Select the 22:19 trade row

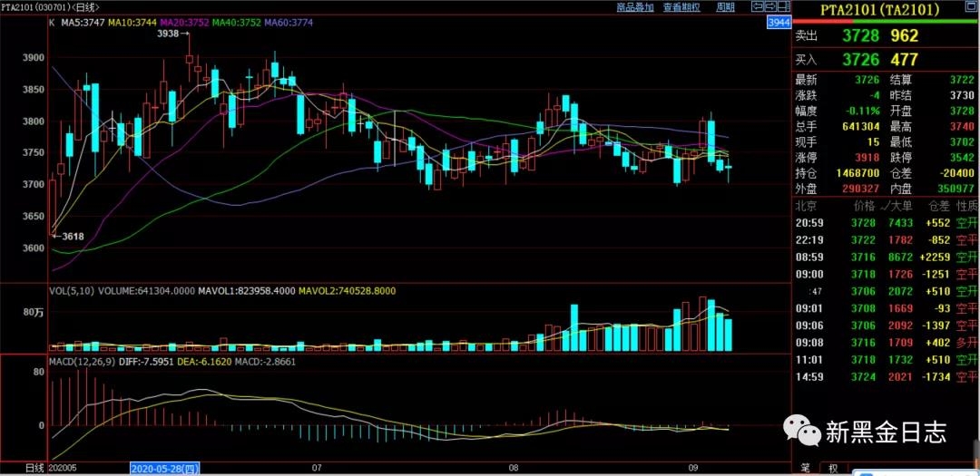click(x=886, y=240)
